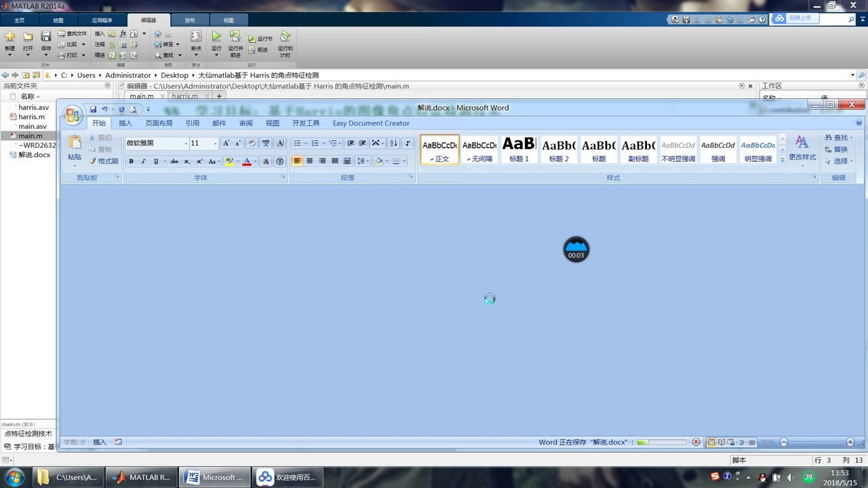Click Windows Start button
The width and height of the screenshot is (868, 488).
(15, 477)
